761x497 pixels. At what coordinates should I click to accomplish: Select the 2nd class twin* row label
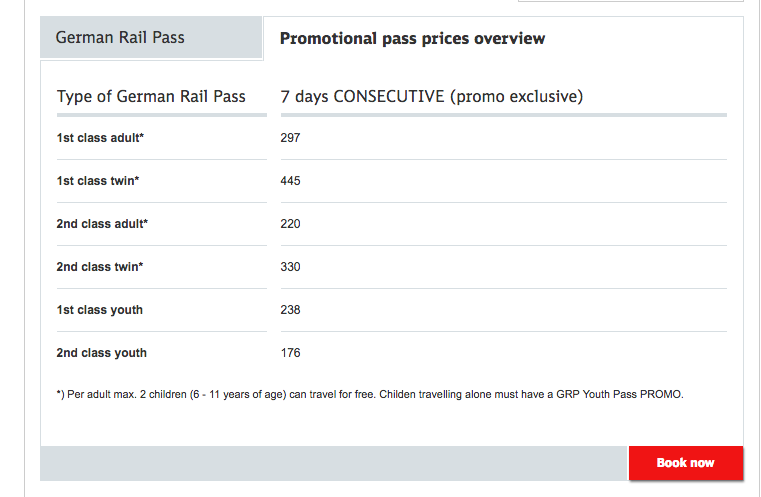(x=100, y=267)
